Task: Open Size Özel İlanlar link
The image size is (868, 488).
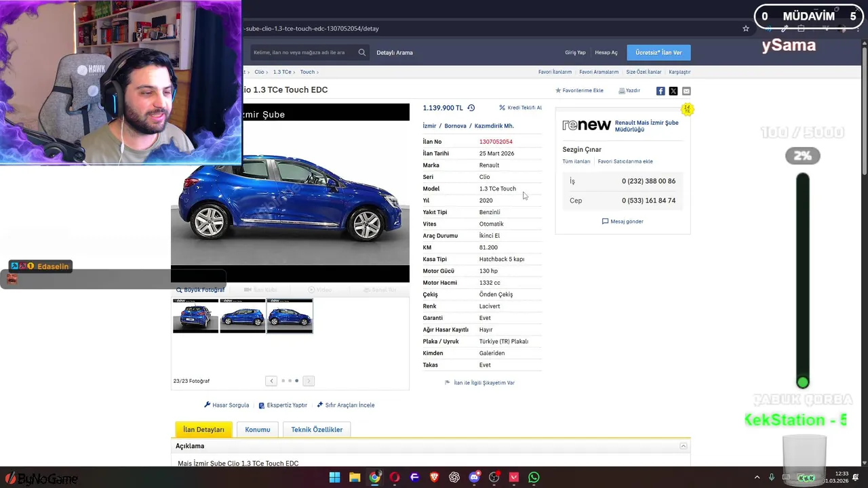Action: click(x=644, y=72)
